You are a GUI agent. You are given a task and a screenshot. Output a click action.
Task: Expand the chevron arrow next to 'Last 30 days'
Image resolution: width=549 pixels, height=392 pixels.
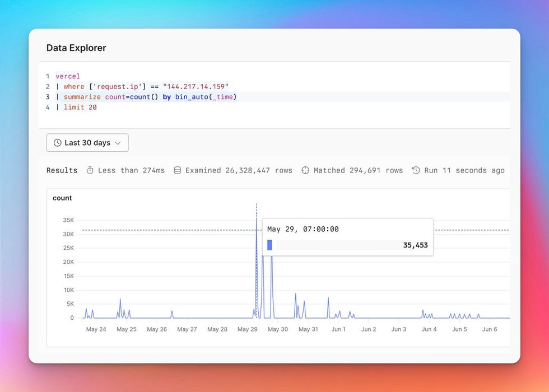118,143
